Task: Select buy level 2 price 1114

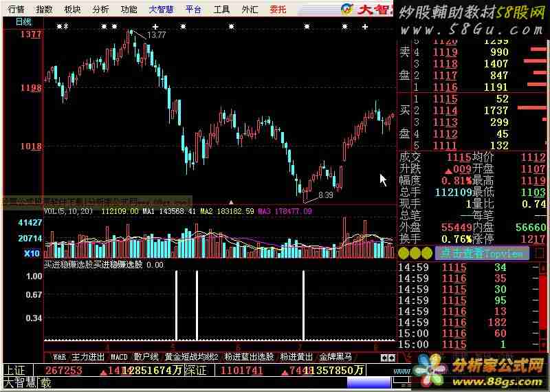Action: [x=445, y=110]
